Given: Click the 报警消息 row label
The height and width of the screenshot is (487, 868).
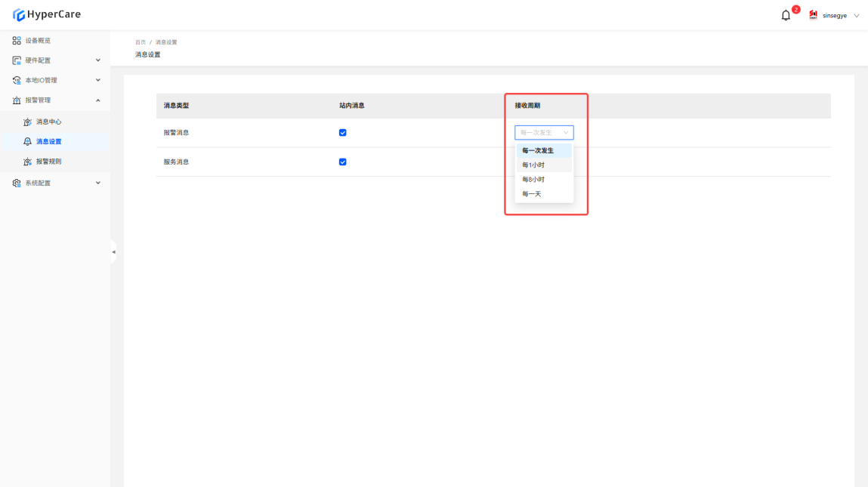Looking at the screenshot, I should (x=176, y=133).
